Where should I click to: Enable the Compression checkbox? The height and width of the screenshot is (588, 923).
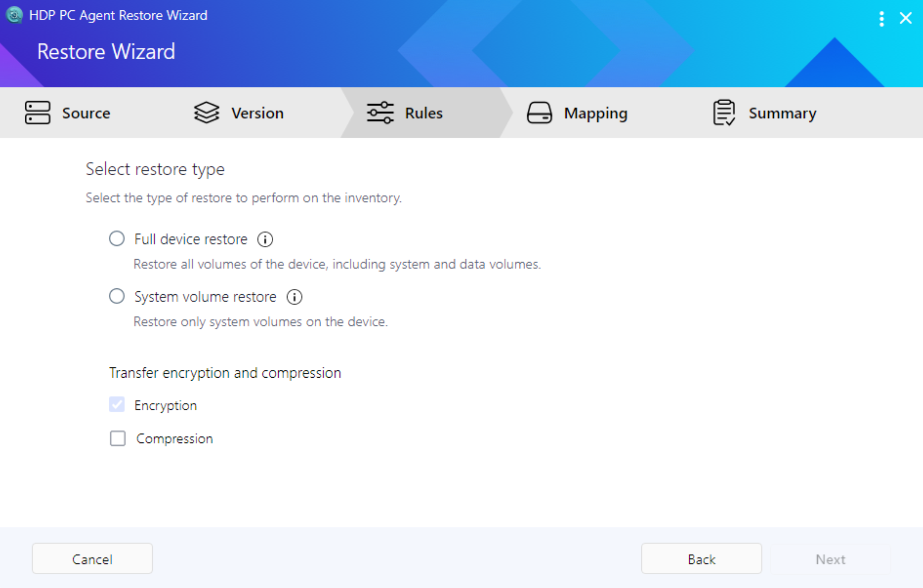[117, 438]
